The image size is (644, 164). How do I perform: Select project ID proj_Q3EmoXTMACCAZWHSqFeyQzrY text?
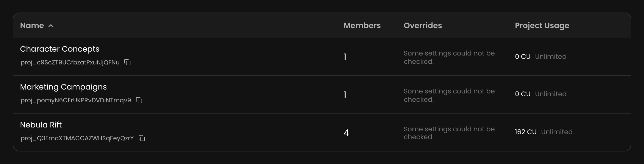click(77, 138)
